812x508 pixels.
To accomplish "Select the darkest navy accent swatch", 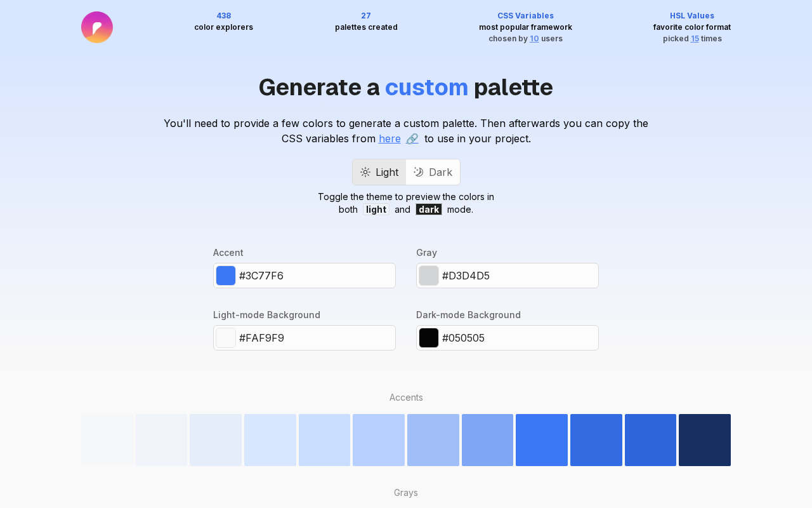I will point(705,440).
